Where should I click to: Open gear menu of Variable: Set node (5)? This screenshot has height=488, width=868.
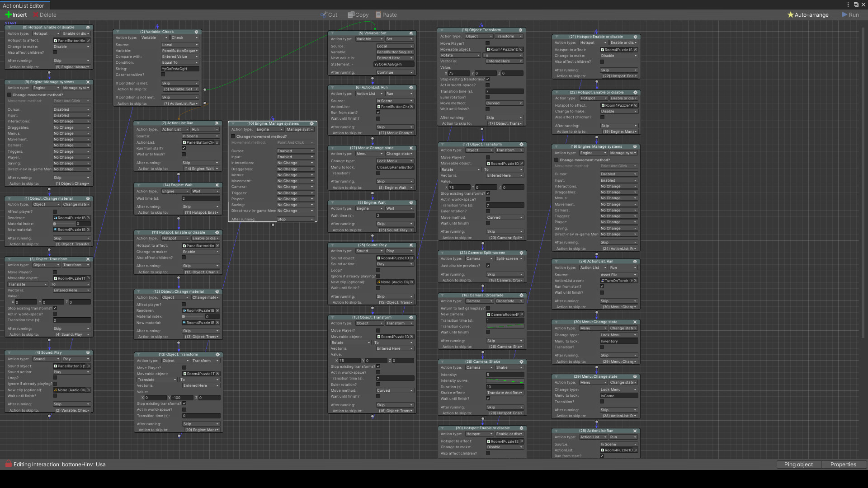pos(411,33)
